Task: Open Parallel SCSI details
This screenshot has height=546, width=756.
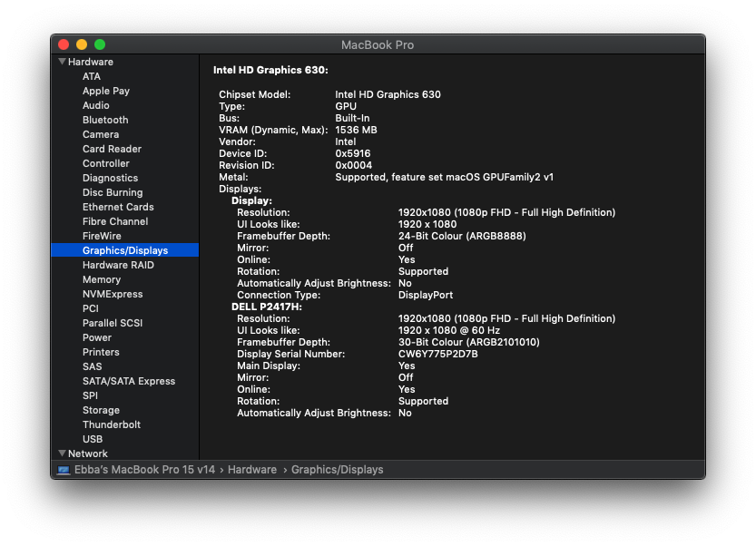Action: [113, 323]
